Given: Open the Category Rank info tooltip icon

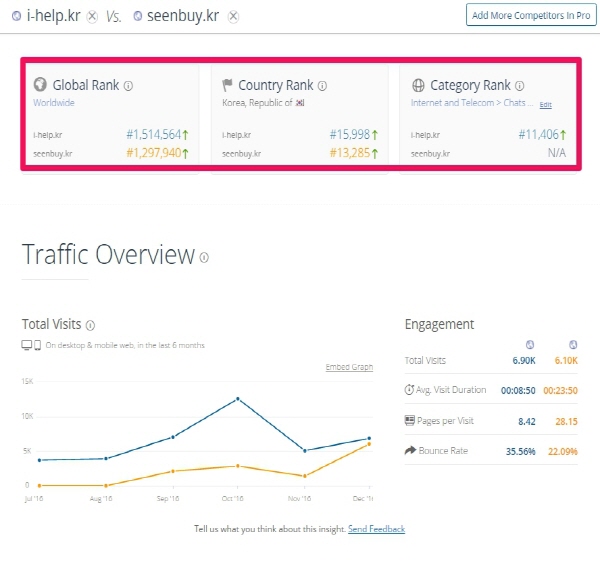Looking at the screenshot, I should click(520, 86).
